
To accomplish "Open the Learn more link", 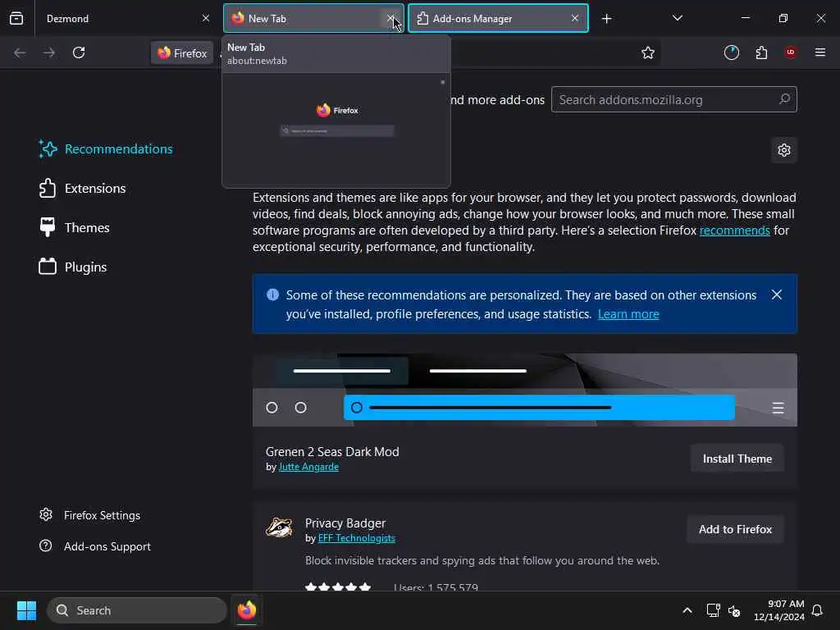I will 628,314.
